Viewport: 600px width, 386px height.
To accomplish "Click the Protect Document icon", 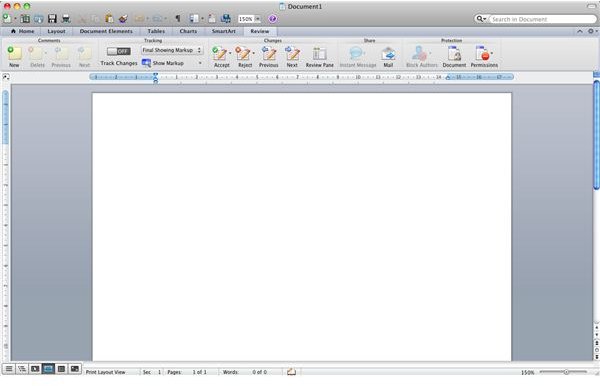I will tap(454, 54).
